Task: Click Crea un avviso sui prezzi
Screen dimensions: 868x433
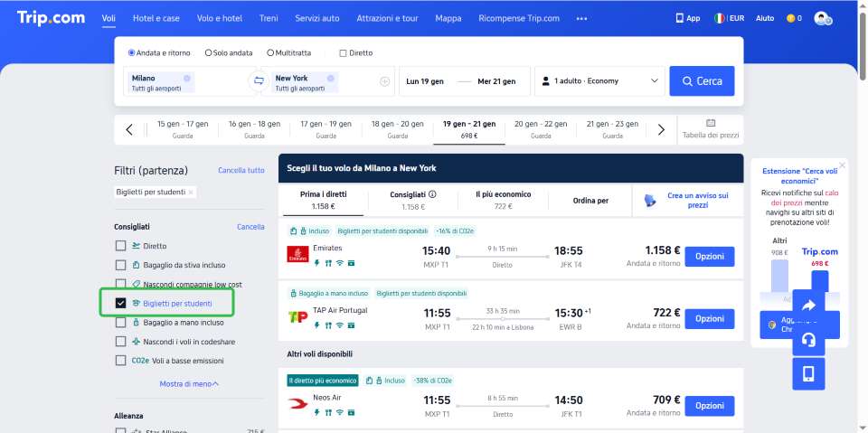Action: (x=697, y=201)
